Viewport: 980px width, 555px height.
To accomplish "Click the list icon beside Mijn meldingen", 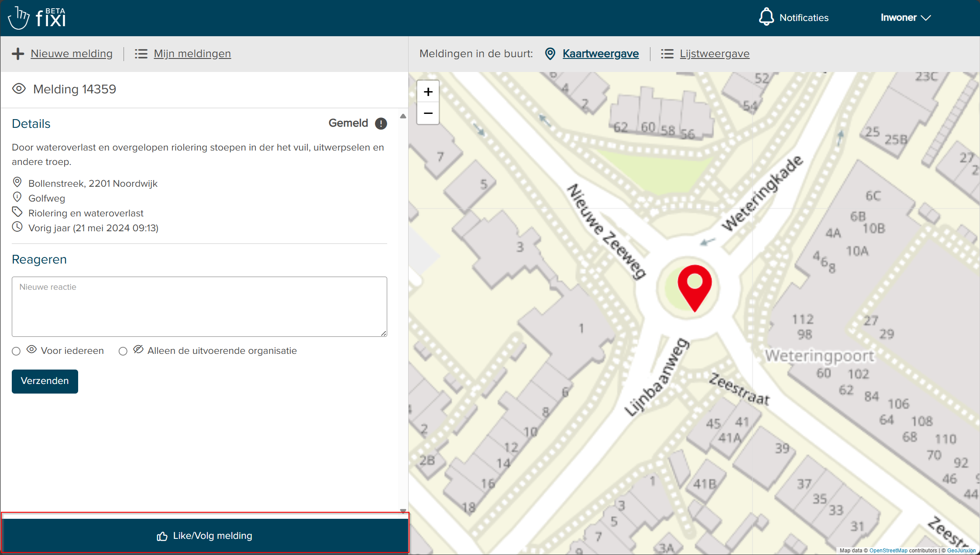I will click(141, 54).
